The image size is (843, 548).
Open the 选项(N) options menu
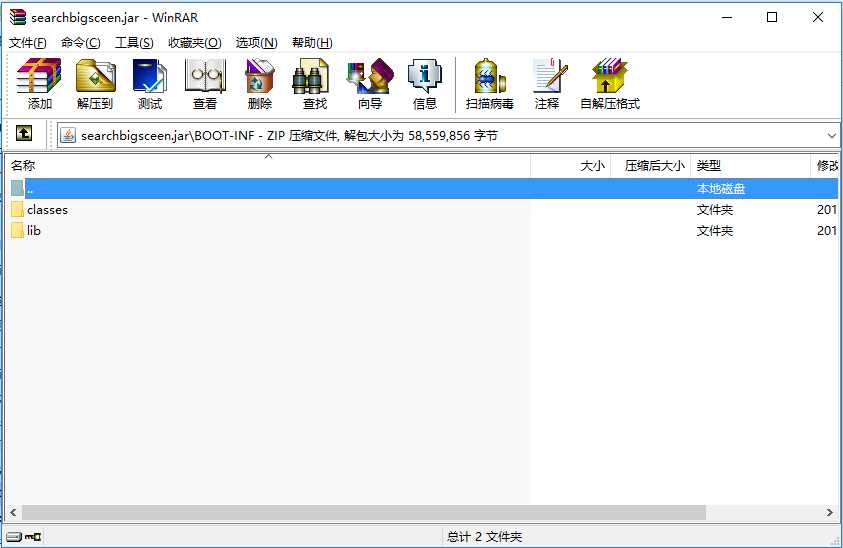256,42
